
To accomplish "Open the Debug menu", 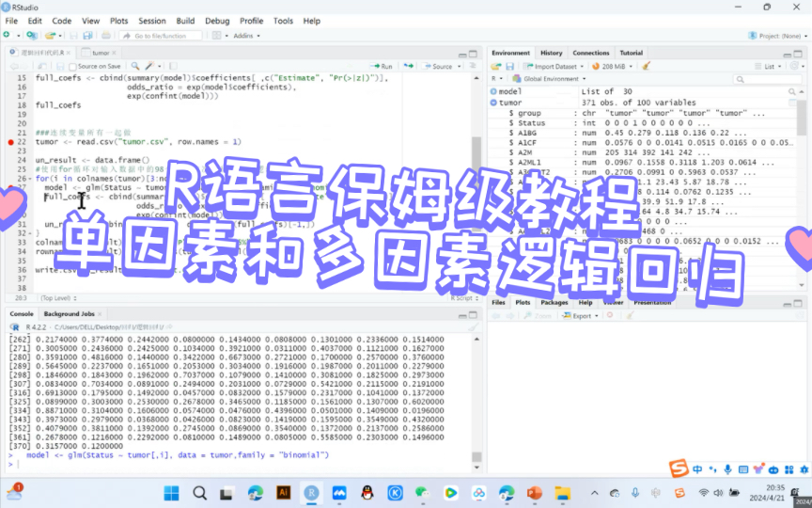I will pyautogui.click(x=217, y=21).
